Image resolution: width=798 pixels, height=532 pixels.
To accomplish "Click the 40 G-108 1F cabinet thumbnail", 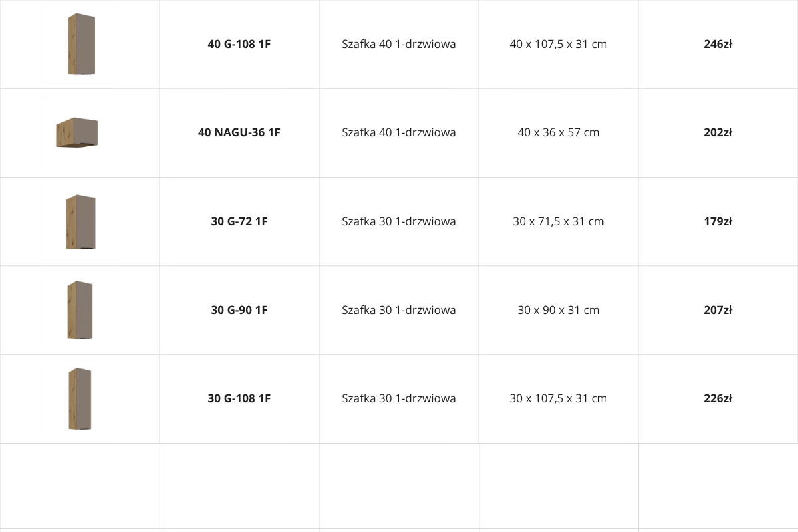I will click(81, 44).
